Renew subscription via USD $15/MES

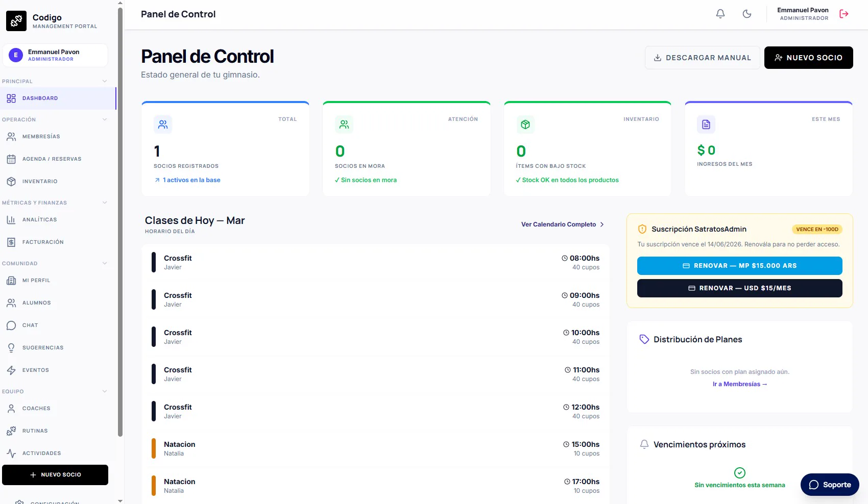pos(740,288)
